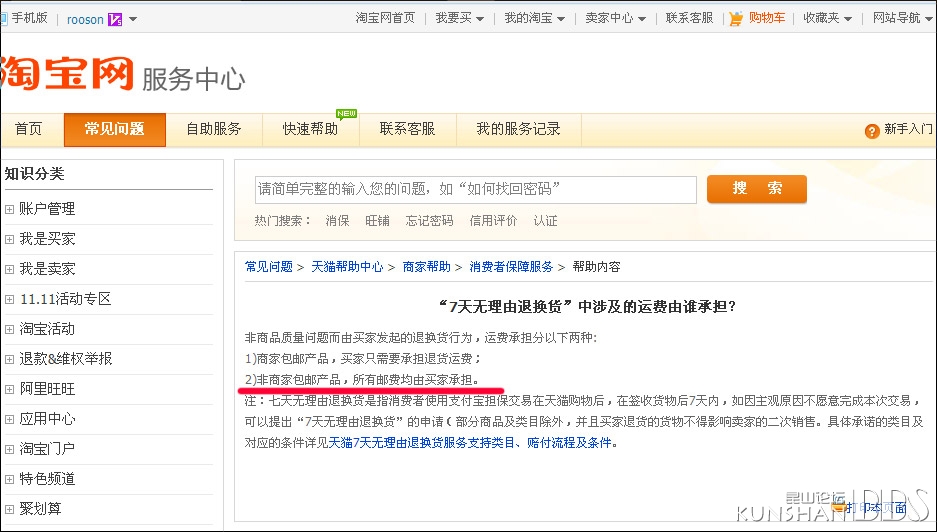Expand the 11.11活动专区 category
The width and height of the screenshot is (937, 532).
[x=10, y=299]
